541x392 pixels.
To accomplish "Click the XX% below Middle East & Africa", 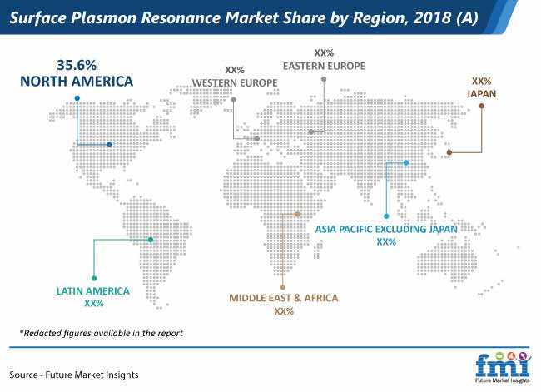I will click(x=284, y=311).
